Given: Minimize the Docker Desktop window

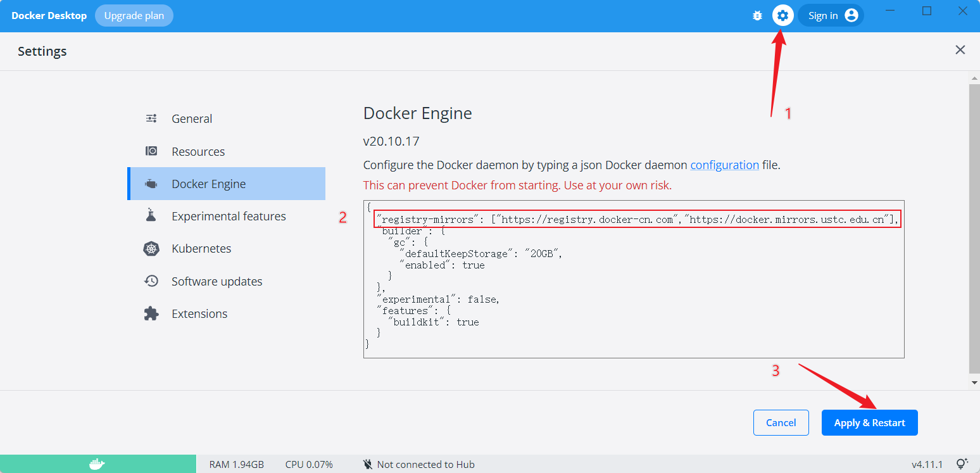Looking at the screenshot, I should click(891, 11).
